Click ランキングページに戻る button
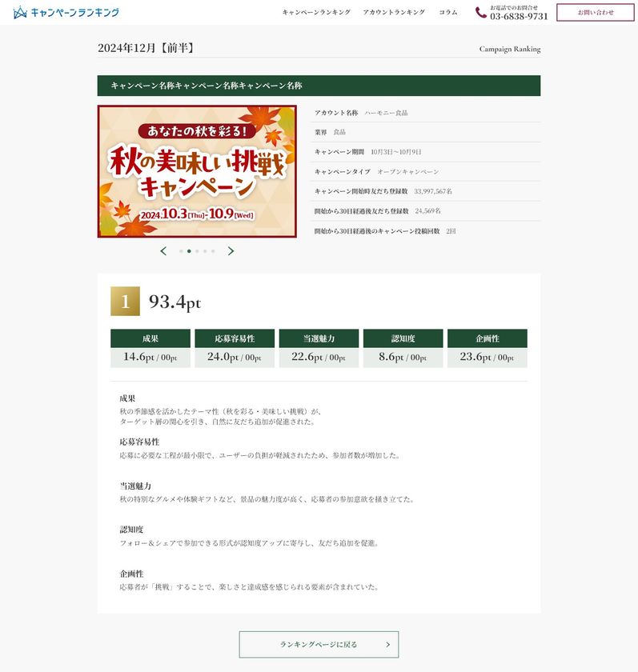This screenshot has width=638, height=672. (x=319, y=644)
